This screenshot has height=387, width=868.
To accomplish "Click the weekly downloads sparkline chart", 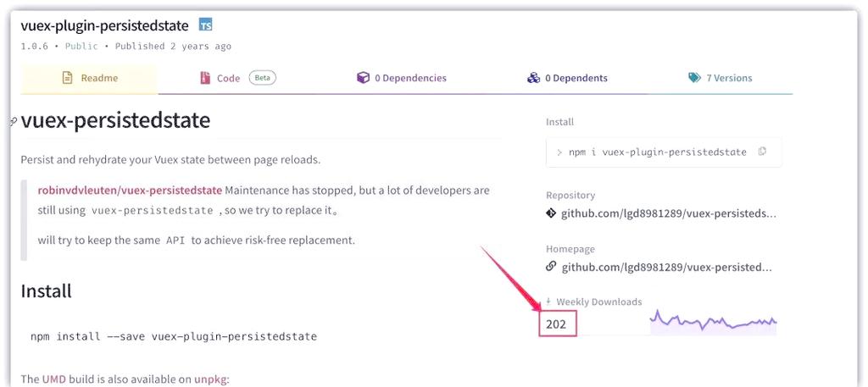I will point(714,323).
